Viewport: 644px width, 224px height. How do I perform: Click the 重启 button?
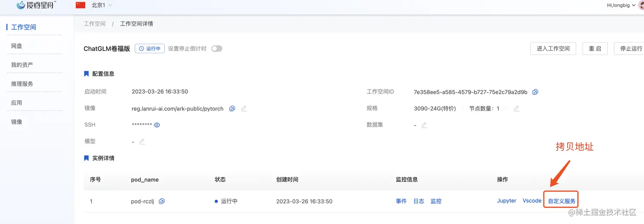click(x=595, y=49)
